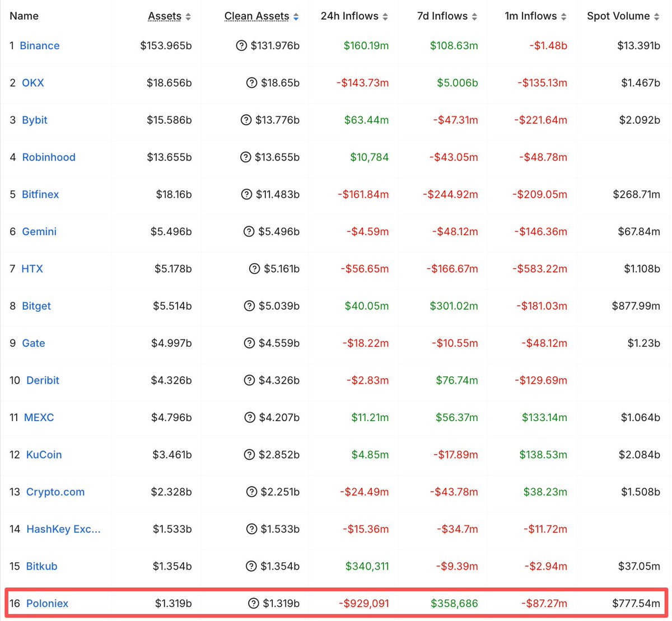This screenshot has height=621, width=672.
Task: Open the Deribit exchange link
Action: 43,380
